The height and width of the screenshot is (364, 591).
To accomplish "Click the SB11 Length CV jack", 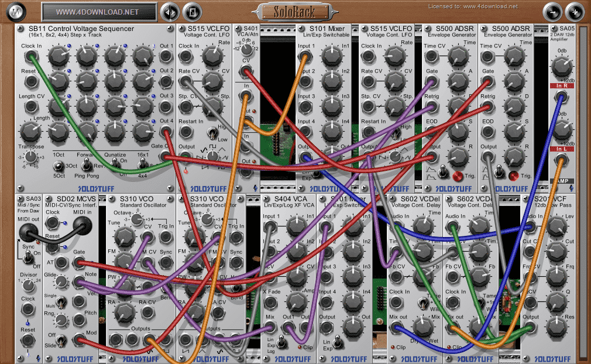I will click(x=31, y=107).
